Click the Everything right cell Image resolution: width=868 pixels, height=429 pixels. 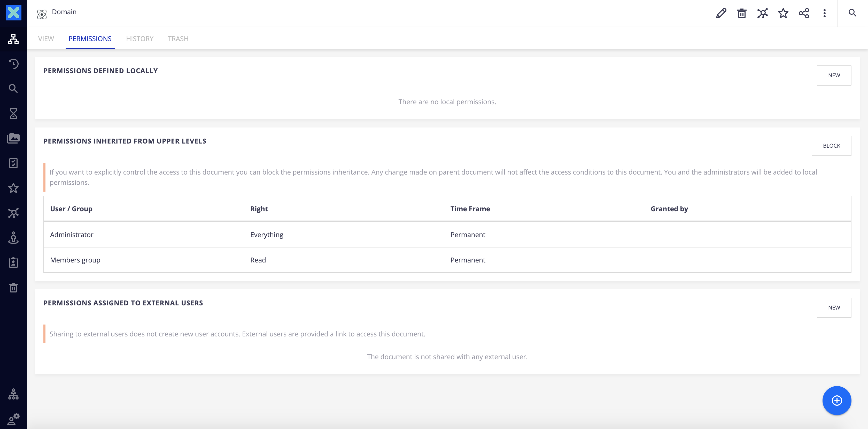pos(267,235)
